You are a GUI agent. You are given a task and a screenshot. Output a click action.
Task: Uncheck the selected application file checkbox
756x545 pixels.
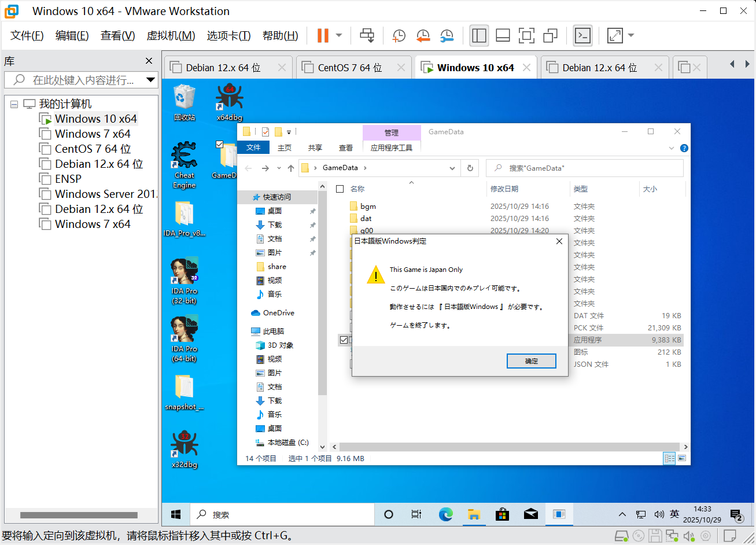344,340
